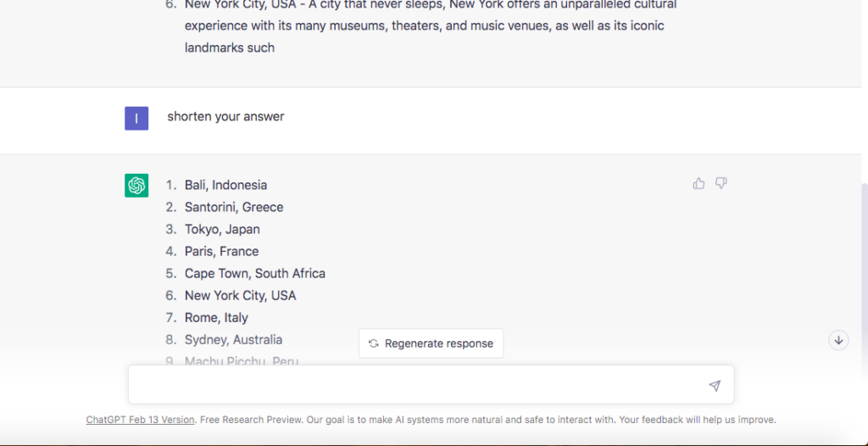The width and height of the screenshot is (868, 446).
Task: Open the ChatGPT Feb 13 Version link
Action: click(140, 420)
